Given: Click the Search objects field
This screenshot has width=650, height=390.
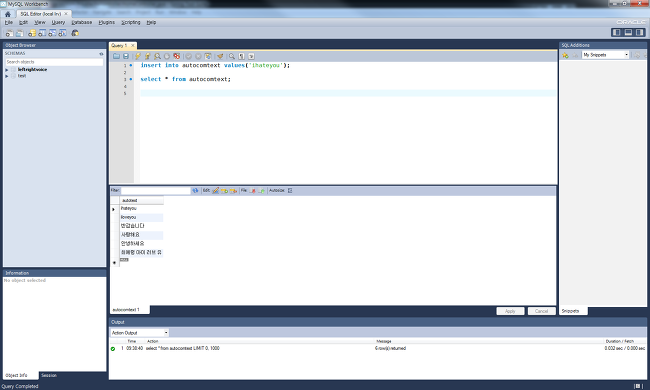Looking at the screenshot, I should coord(54,62).
